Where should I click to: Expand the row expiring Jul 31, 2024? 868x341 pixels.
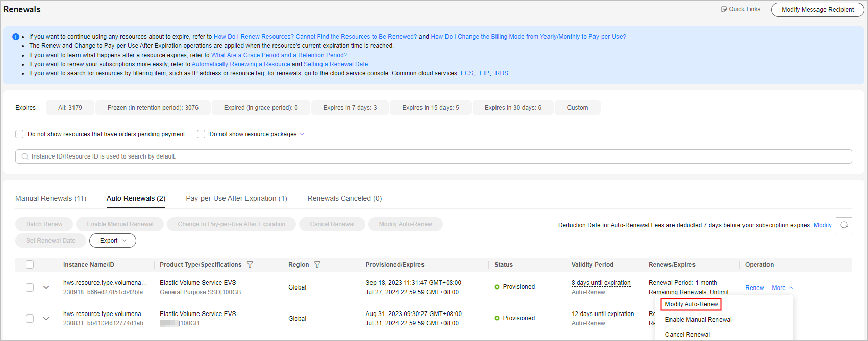[46, 319]
